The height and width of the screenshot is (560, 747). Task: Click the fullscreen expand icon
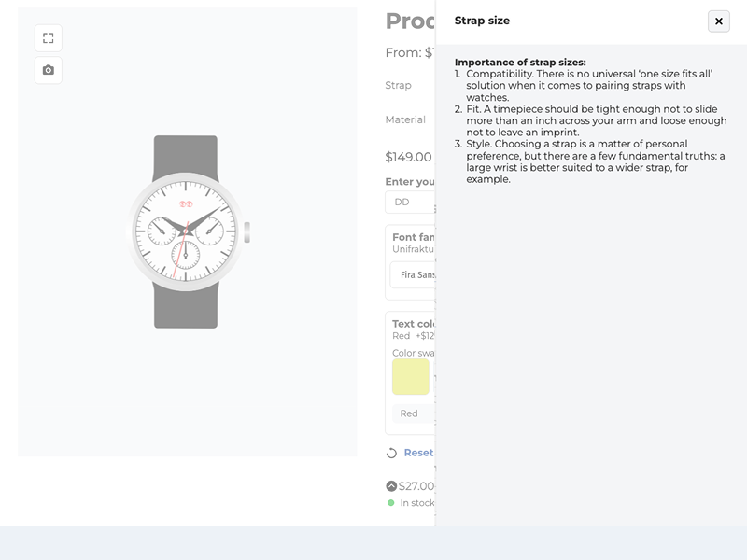(49, 38)
